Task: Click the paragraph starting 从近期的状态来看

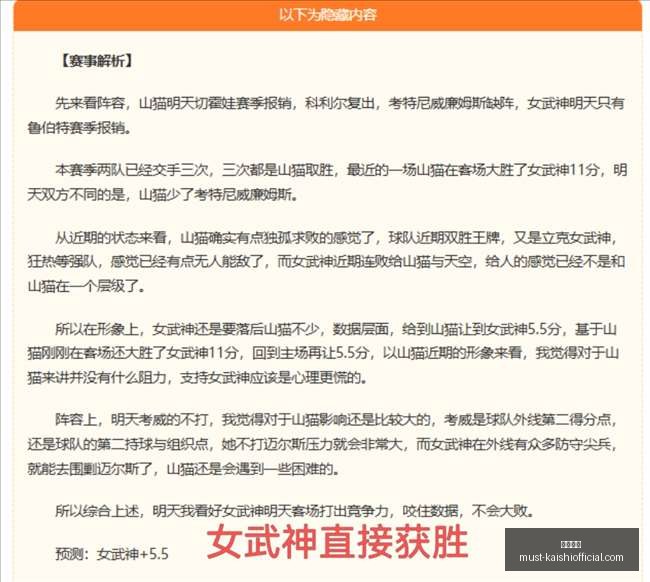Action: 326,262
